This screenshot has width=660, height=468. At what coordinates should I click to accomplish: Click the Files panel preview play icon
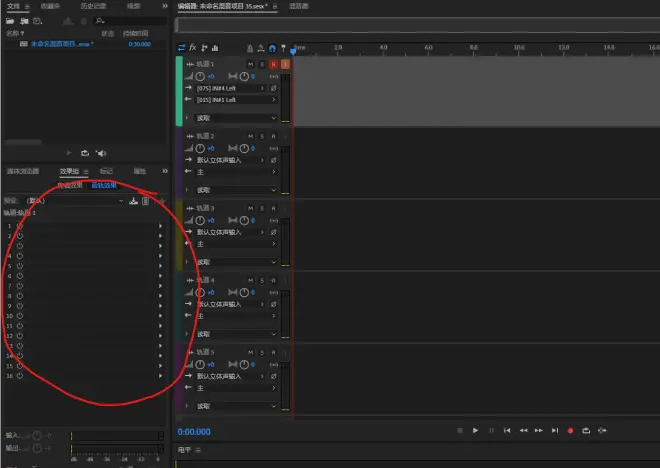click(69, 153)
